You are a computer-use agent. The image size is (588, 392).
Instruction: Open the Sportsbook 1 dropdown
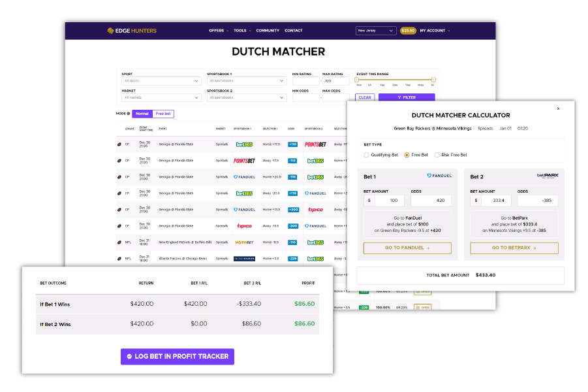[247, 81]
